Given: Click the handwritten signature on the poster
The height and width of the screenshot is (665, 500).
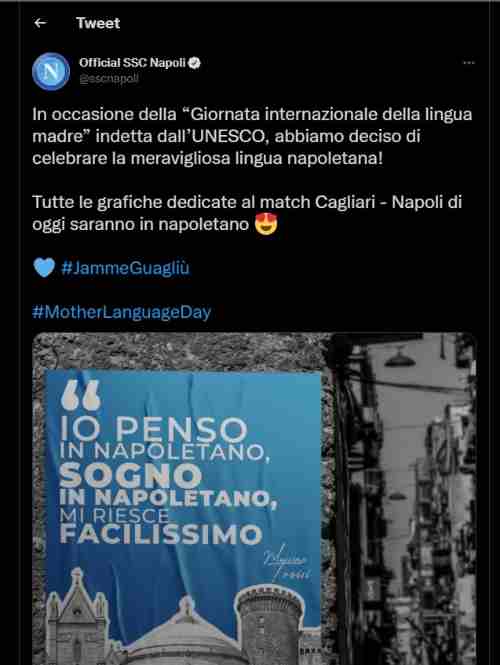Looking at the screenshot, I should pos(287,562).
